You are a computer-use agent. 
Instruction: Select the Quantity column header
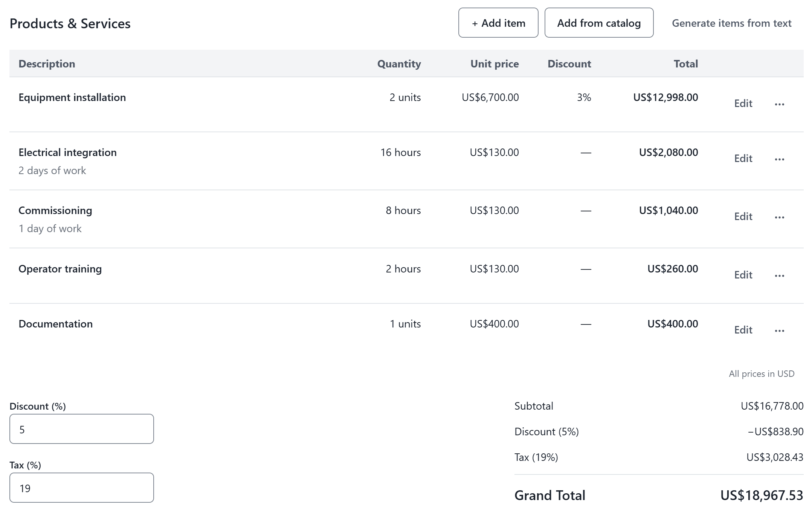click(x=399, y=64)
